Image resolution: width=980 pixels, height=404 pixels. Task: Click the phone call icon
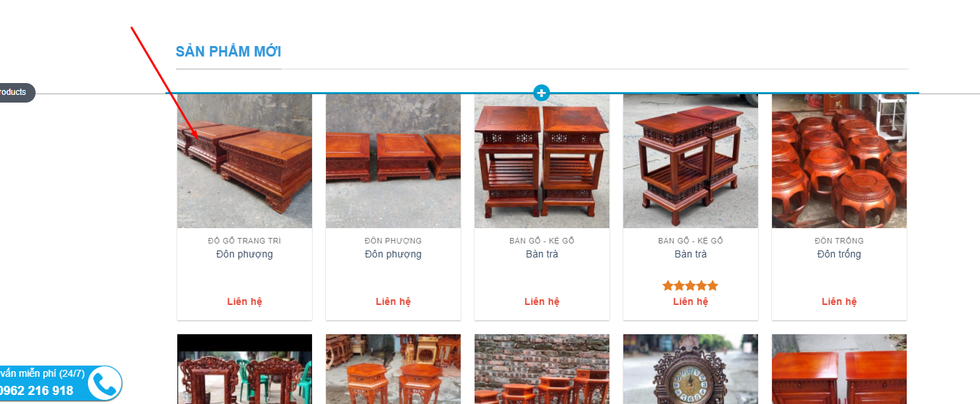click(105, 383)
